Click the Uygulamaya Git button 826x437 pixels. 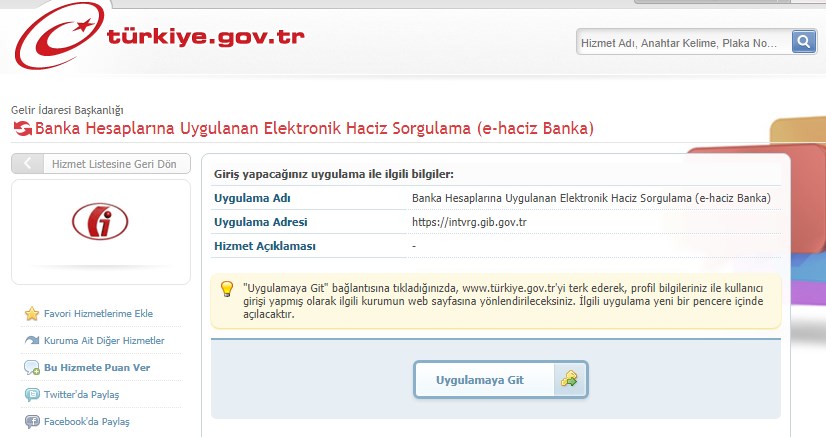500,380
